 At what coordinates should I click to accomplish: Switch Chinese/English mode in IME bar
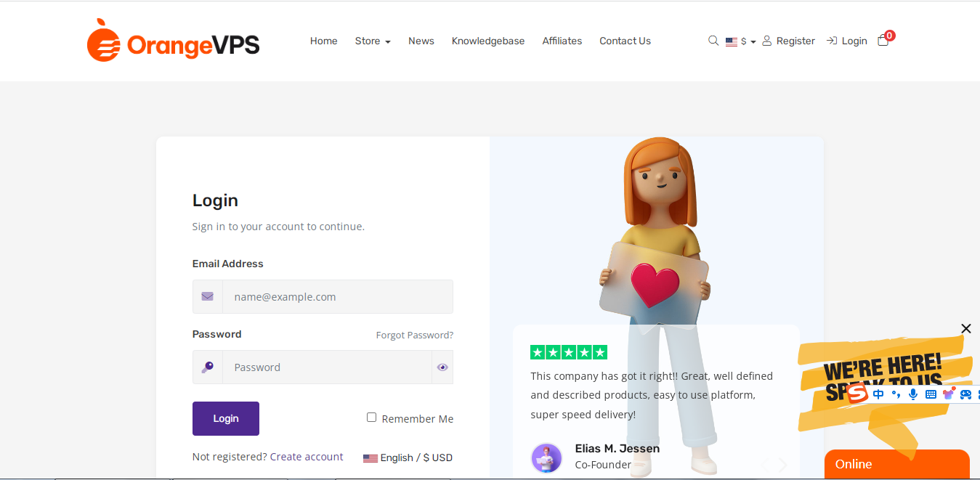[879, 394]
